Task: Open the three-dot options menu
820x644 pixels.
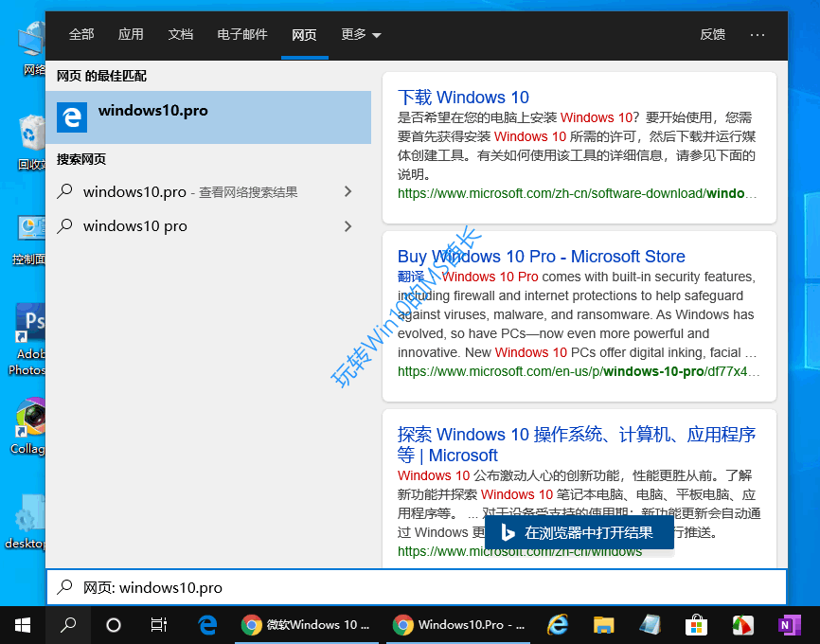Action: 758,34
